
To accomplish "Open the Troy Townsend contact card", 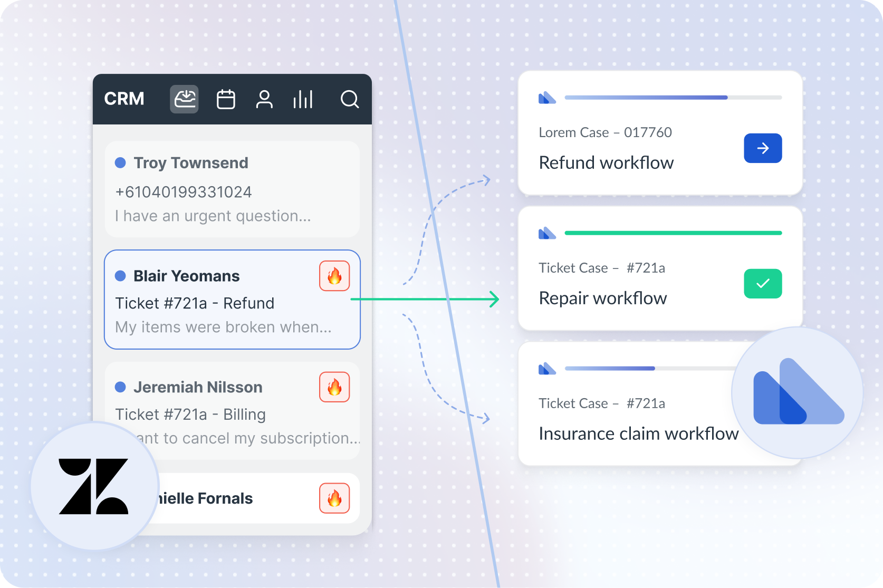I will pos(232,189).
